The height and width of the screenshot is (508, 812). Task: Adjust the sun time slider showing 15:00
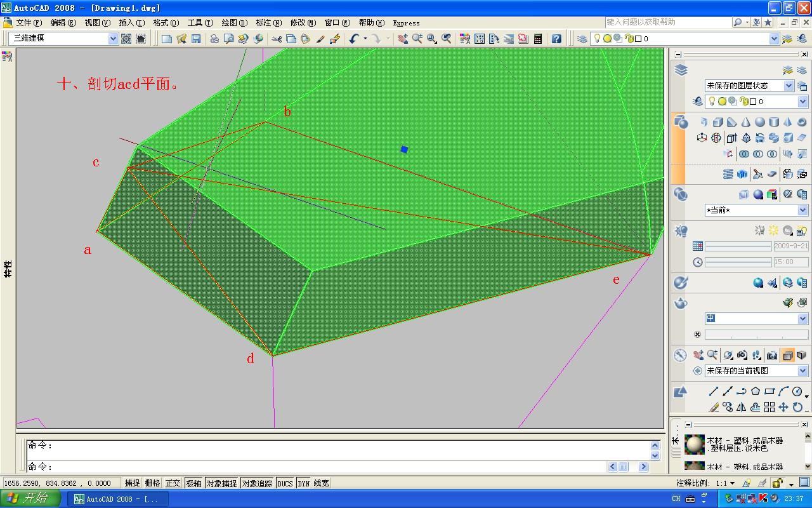pyautogui.click(x=738, y=262)
